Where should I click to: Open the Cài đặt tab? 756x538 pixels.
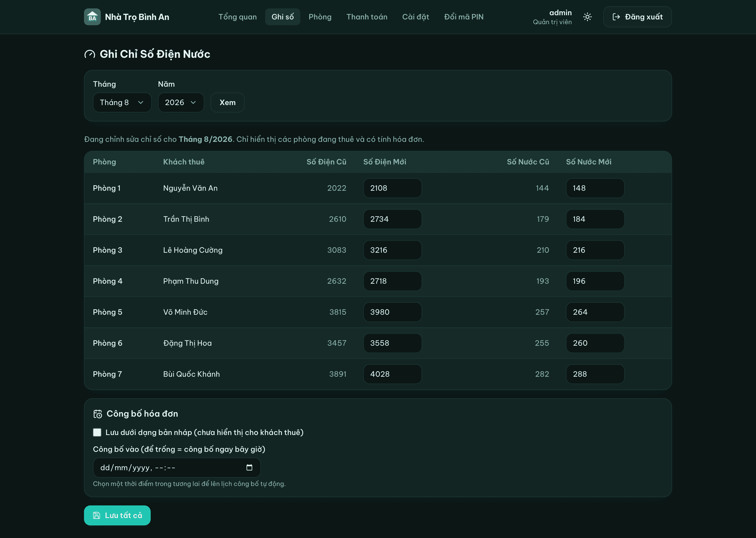415,17
